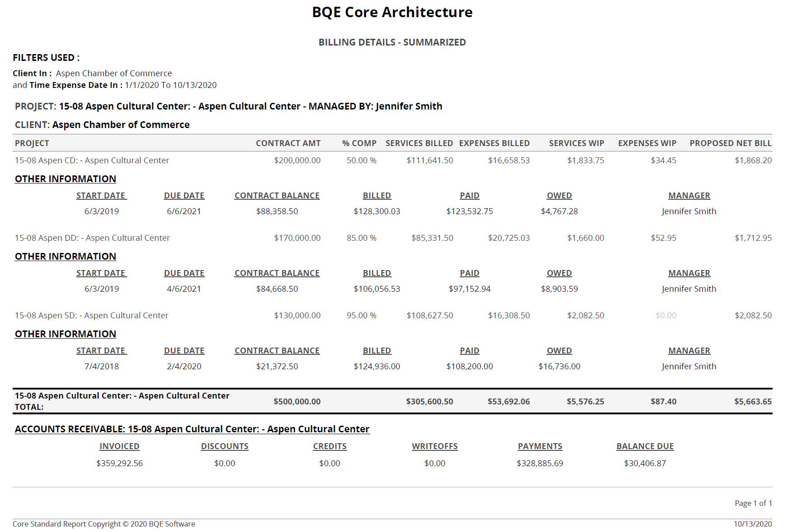Click invoiced amount $359,292.56
The height and width of the screenshot is (532, 787).
tap(119, 463)
